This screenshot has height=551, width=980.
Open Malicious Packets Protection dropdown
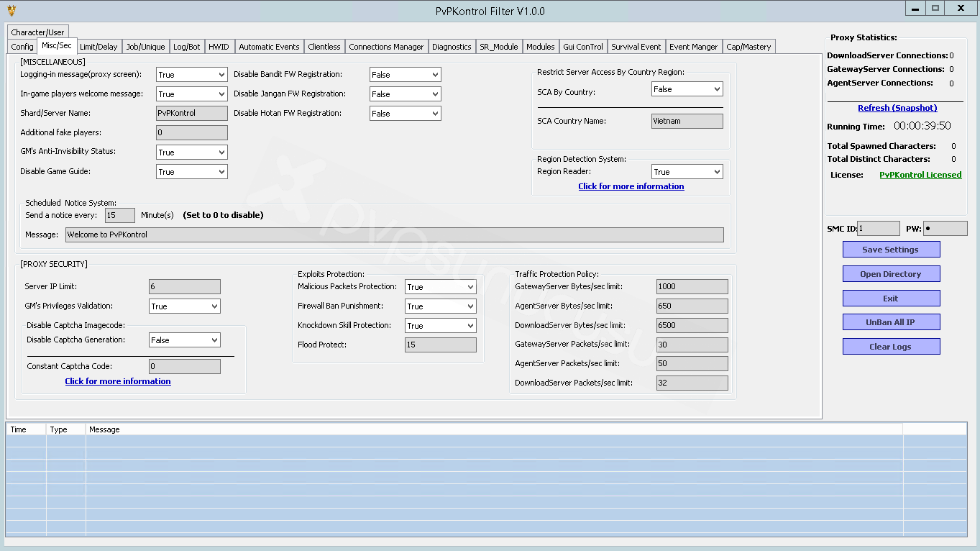coord(440,287)
